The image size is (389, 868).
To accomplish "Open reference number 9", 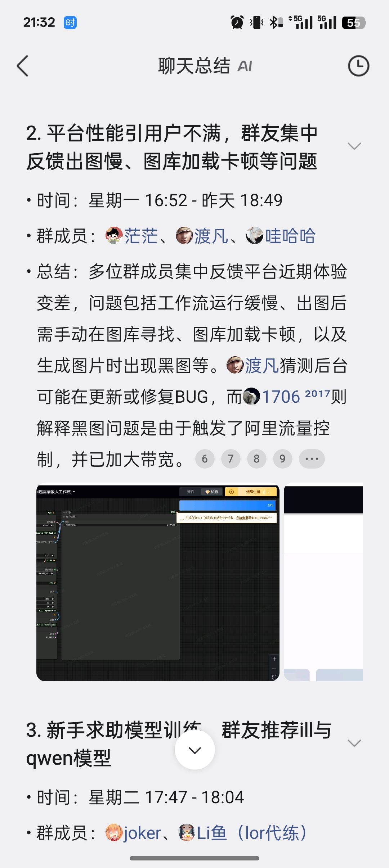I will click(282, 459).
